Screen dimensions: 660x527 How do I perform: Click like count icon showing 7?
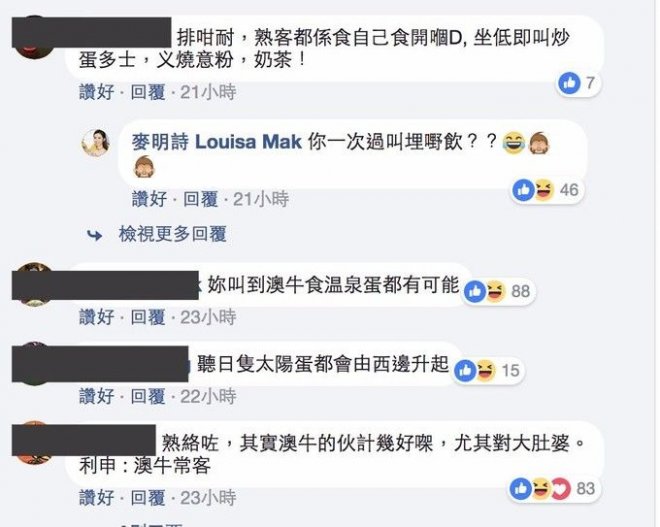[x=569, y=83]
